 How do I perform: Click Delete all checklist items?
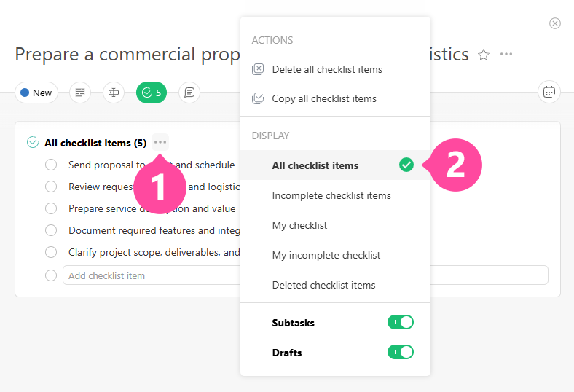tap(326, 69)
